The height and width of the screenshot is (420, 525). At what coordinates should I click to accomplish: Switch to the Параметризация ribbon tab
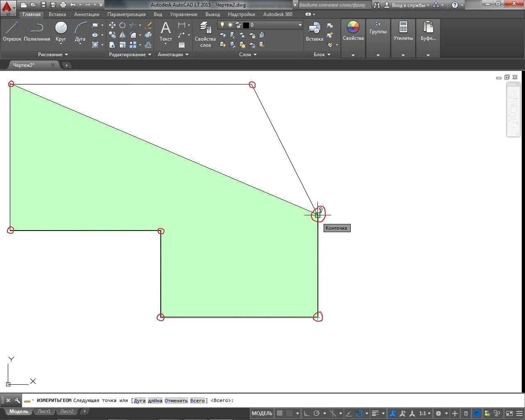126,14
